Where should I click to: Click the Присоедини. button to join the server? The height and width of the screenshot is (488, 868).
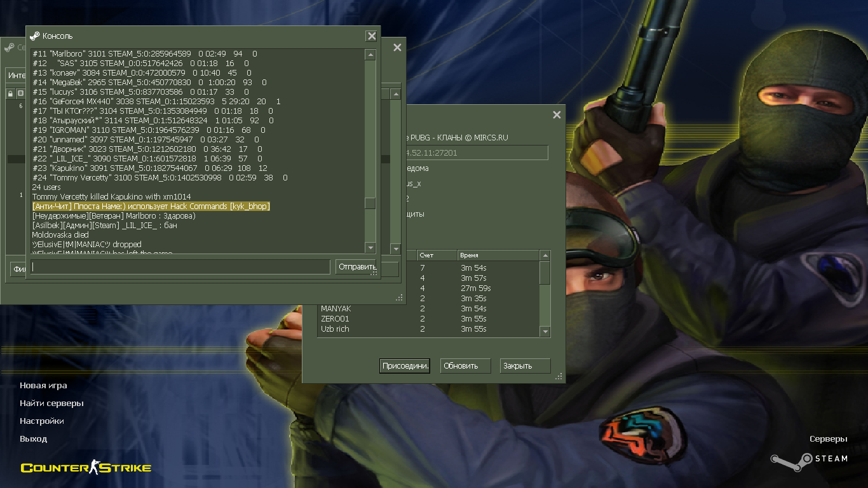(x=405, y=366)
